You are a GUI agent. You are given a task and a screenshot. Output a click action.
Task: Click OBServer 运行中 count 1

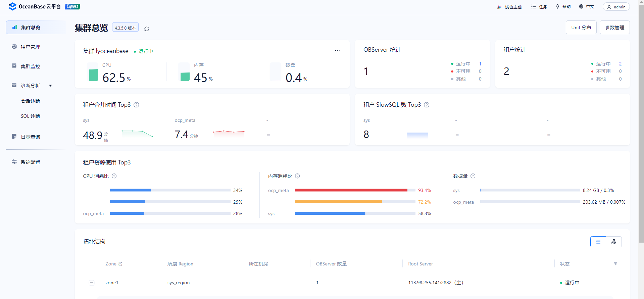click(x=480, y=64)
